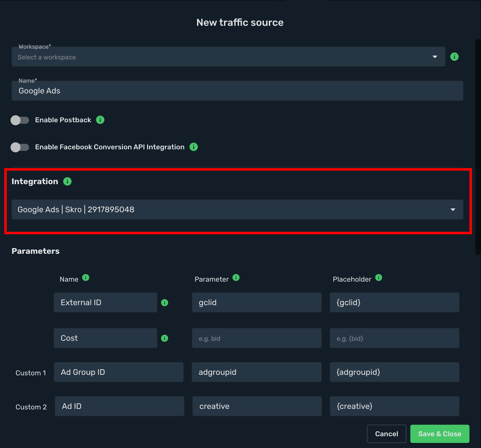Click the dialog's vertical scrollbar

point(478,147)
